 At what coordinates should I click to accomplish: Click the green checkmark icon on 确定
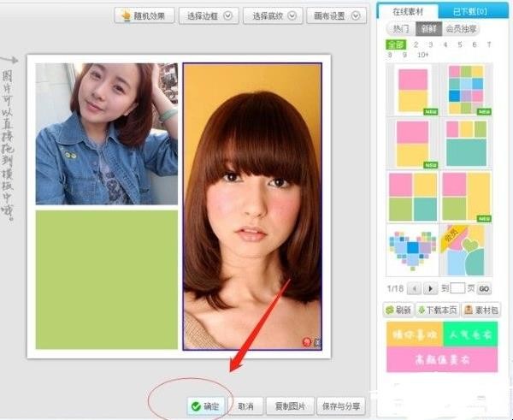196,406
